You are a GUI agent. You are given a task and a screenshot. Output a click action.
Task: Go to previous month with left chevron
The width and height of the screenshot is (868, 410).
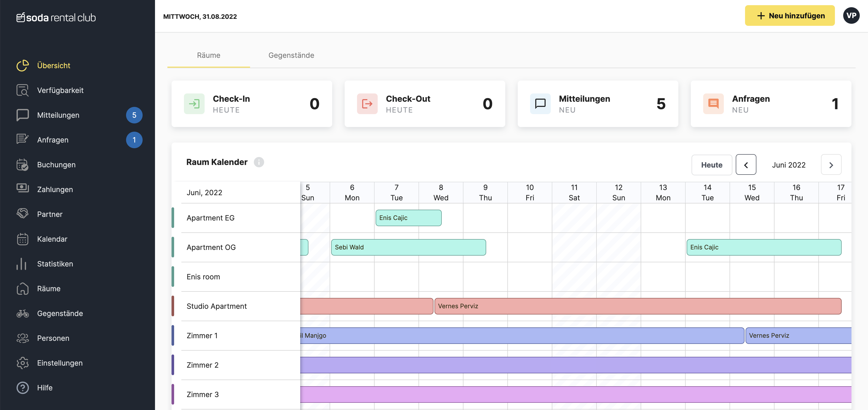point(746,165)
